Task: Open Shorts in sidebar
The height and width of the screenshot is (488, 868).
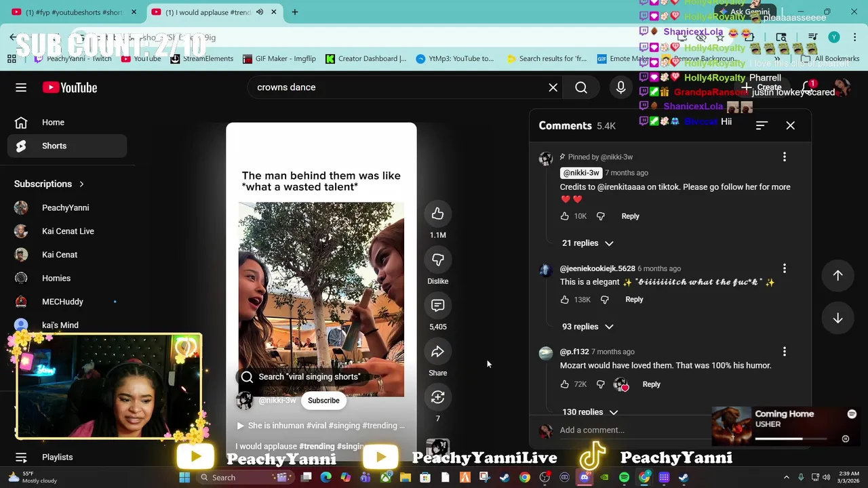Action: click(67, 146)
